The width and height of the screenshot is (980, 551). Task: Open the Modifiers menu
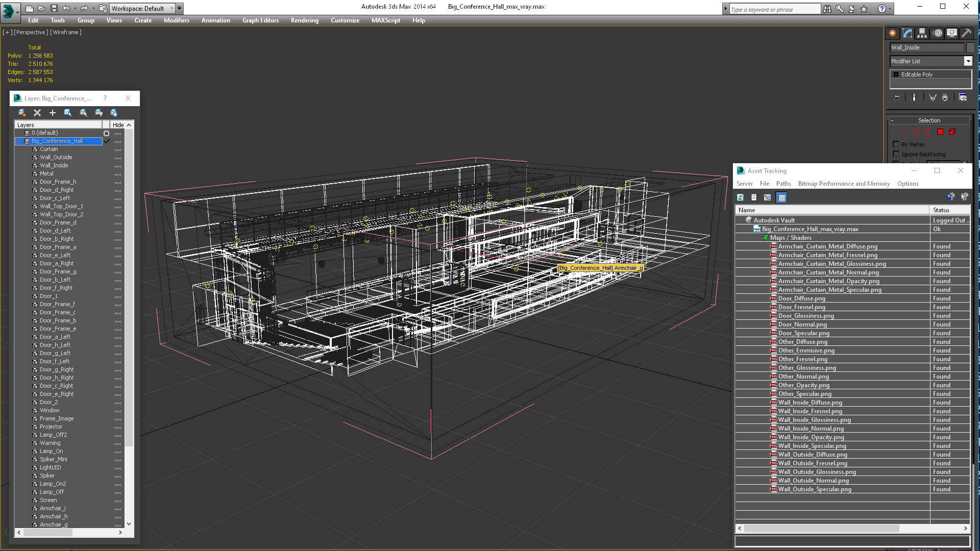tap(177, 20)
